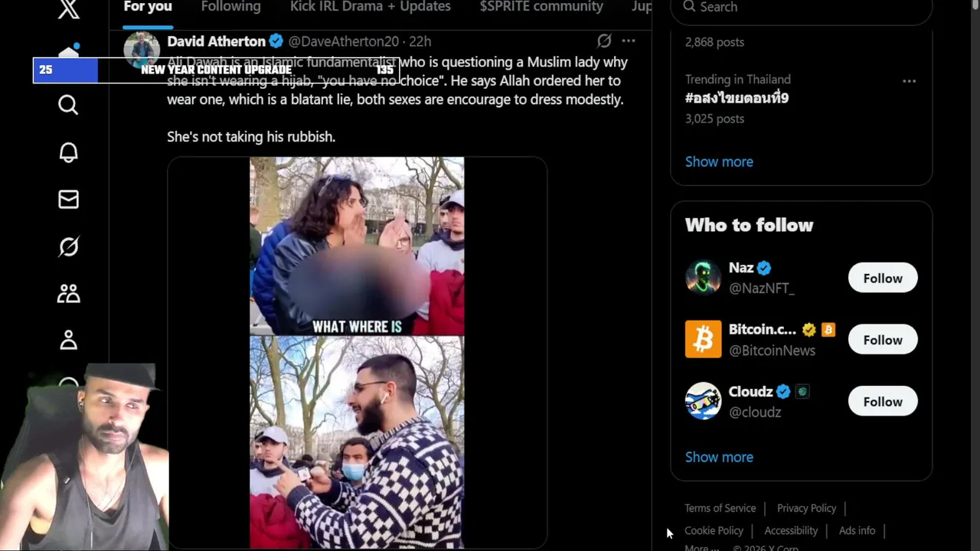The image size is (980, 551).
Task: Follow the Naz account
Action: (883, 279)
